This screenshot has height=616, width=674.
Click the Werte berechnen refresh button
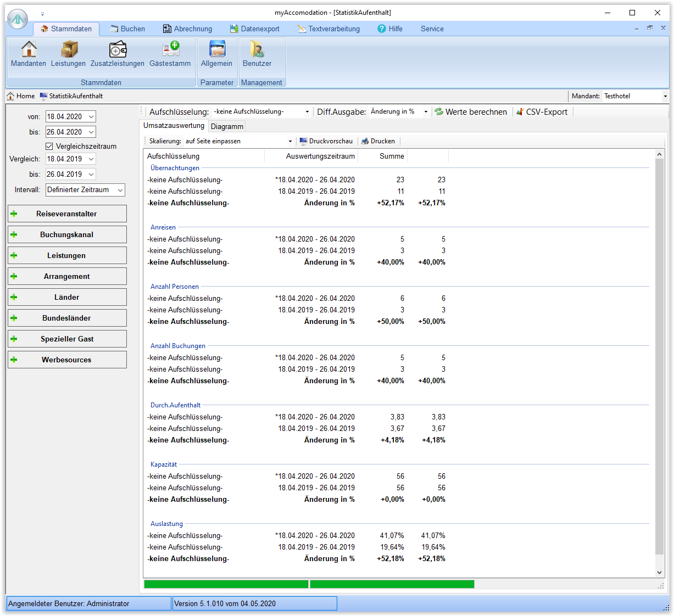(x=471, y=112)
